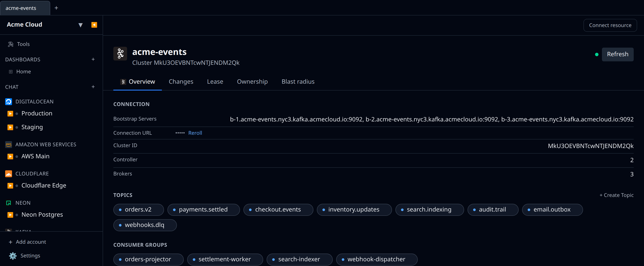The height and width of the screenshot is (266, 644).
Task: Collapse the sidebar with the orange arrow icon
Action: tap(94, 25)
